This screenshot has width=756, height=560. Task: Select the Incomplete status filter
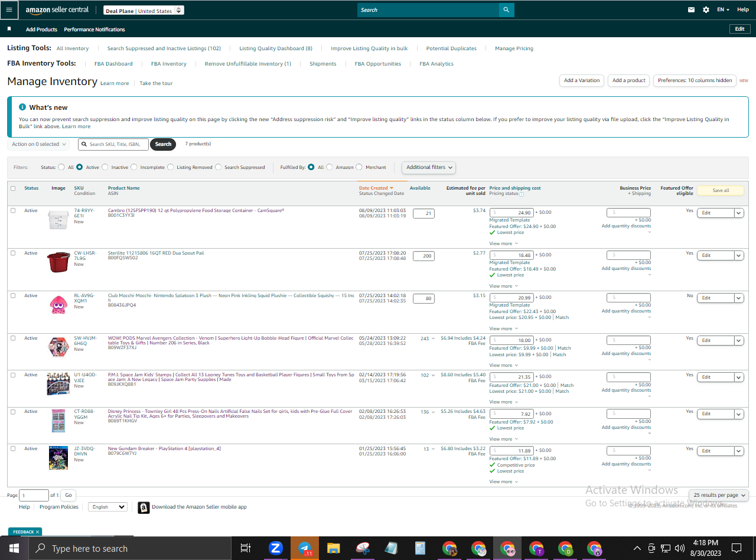(x=133, y=167)
